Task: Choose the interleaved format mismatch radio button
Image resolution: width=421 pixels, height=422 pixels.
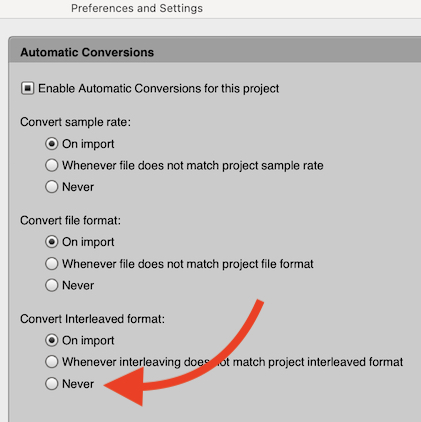Action: (52, 362)
